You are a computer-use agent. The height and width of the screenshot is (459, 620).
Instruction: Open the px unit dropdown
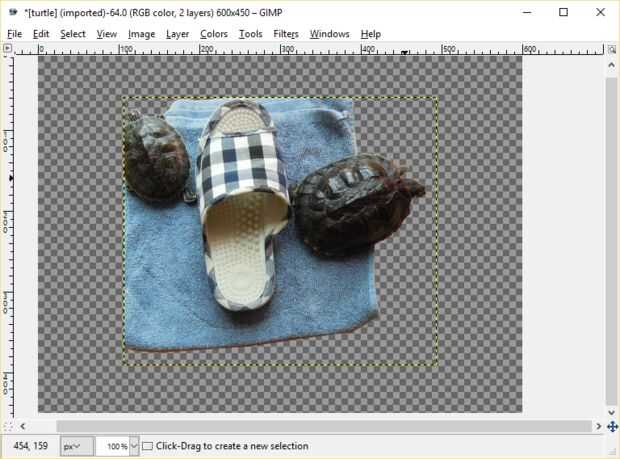(x=77, y=446)
